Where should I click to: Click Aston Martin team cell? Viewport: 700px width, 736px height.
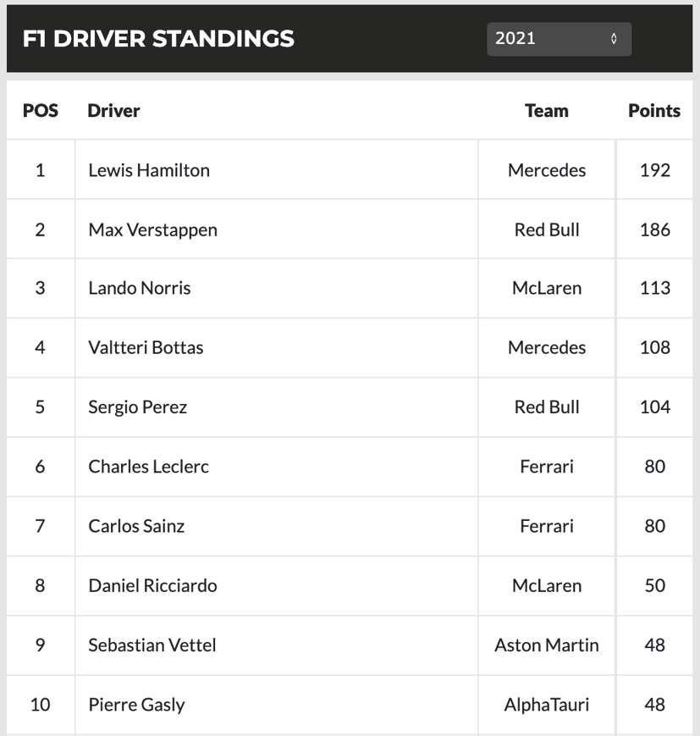tap(546, 645)
